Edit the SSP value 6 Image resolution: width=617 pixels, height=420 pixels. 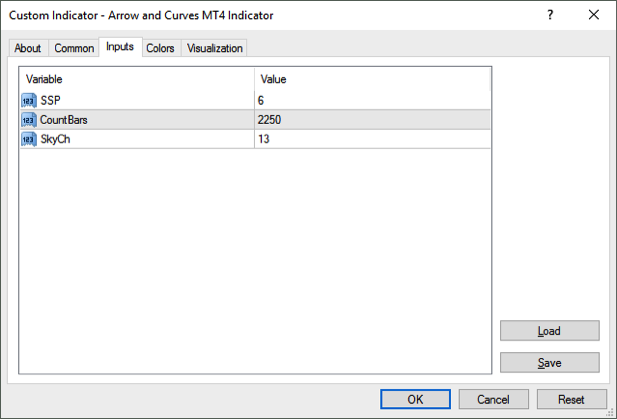[372, 101]
